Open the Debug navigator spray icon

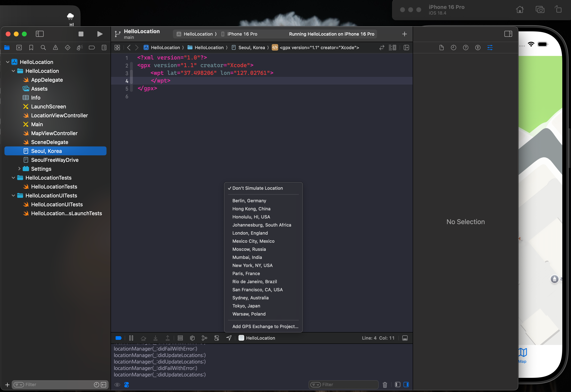pos(80,48)
